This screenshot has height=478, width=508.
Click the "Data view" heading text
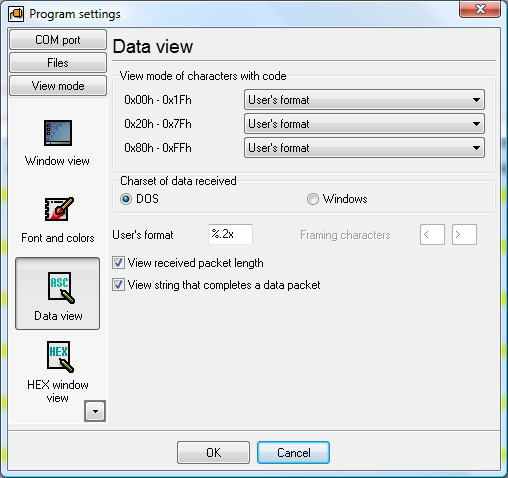pyautogui.click(x=153, y=46)
